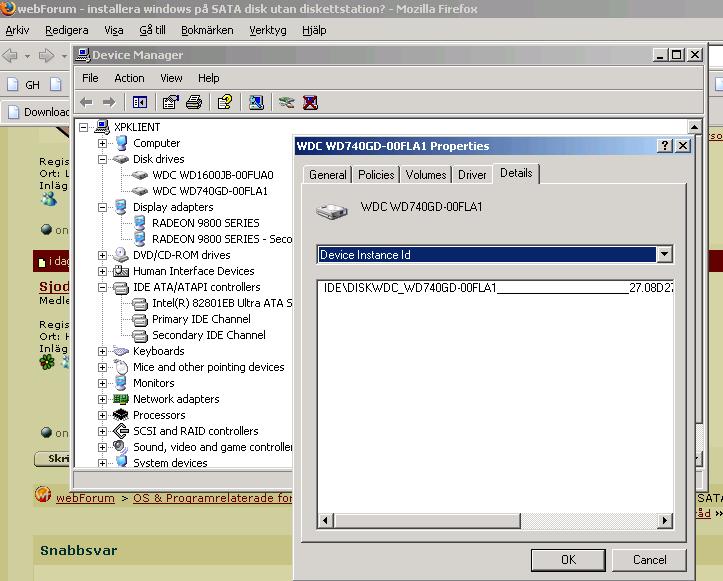Click the Help toolbar icon
Image resolution: width=723 pixels, height=581 pixels.
click(x=225, y=102)
